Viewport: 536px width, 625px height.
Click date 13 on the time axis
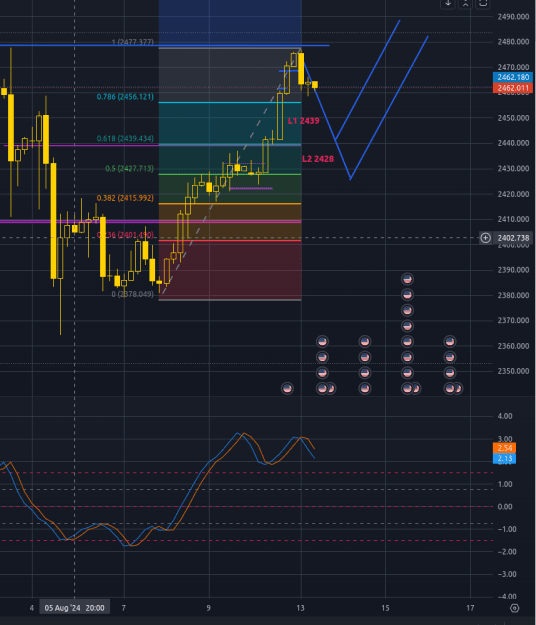coord(300,608)
